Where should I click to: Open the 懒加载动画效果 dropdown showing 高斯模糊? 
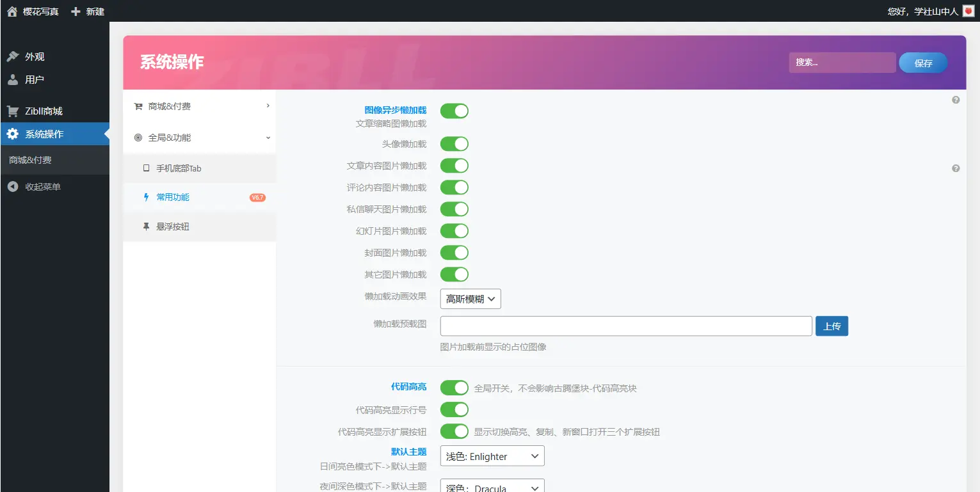(x=470, y=299)
